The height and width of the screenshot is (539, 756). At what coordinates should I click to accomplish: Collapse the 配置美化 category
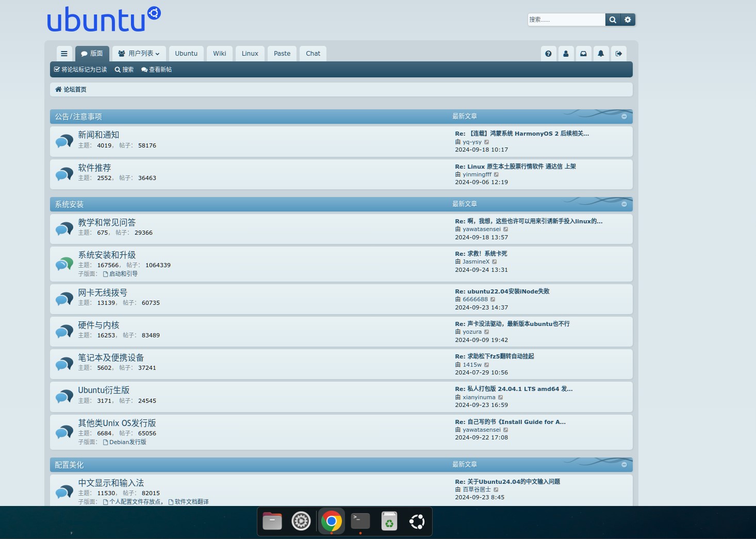click(624, 465)
